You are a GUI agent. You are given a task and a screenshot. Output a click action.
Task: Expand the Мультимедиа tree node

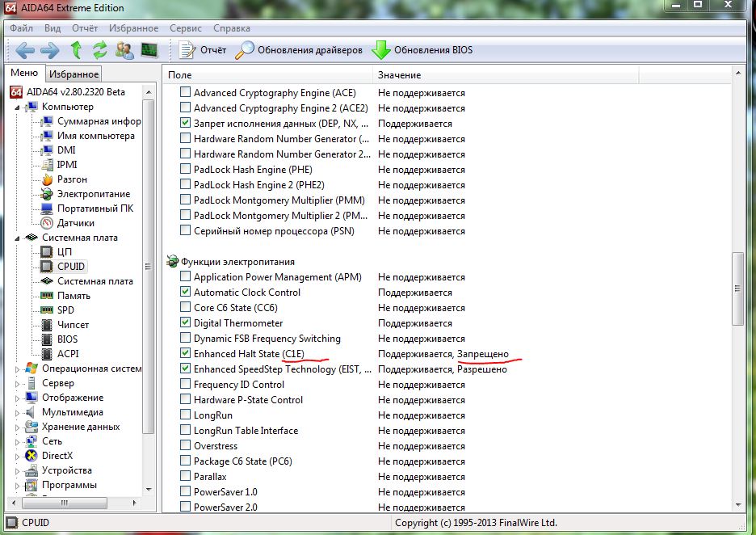coord(19,412)
